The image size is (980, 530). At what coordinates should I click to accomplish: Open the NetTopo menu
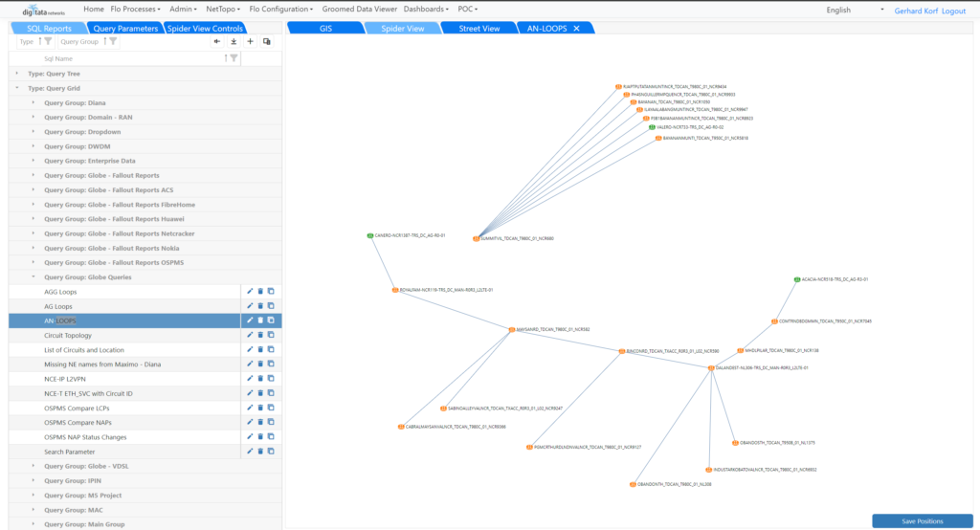click(223, 9)
